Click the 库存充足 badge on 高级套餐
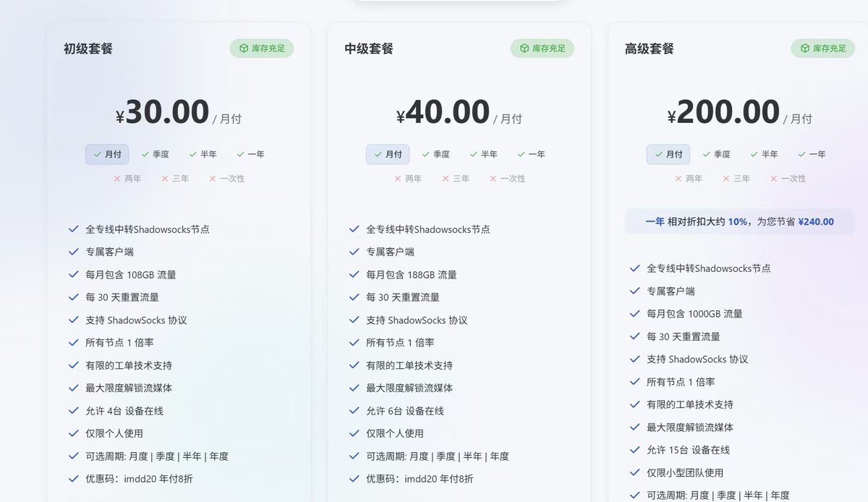Screen dimensions: 868x502 (823, 48)
